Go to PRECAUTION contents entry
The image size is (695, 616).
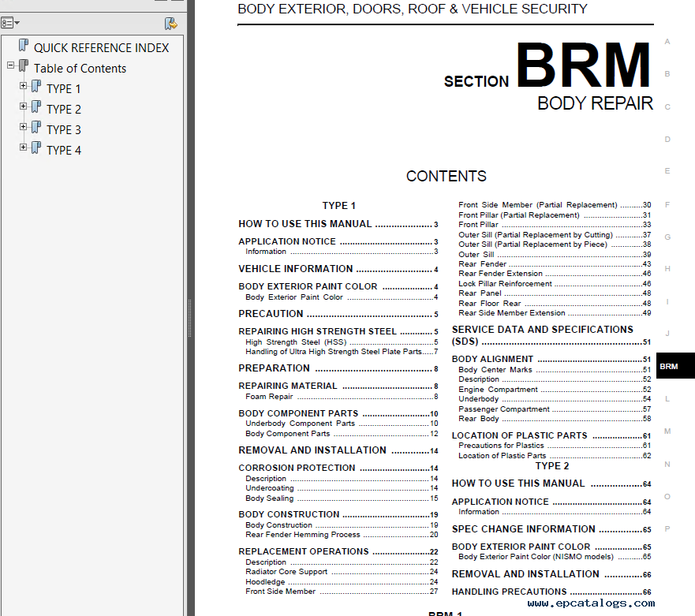338,314
